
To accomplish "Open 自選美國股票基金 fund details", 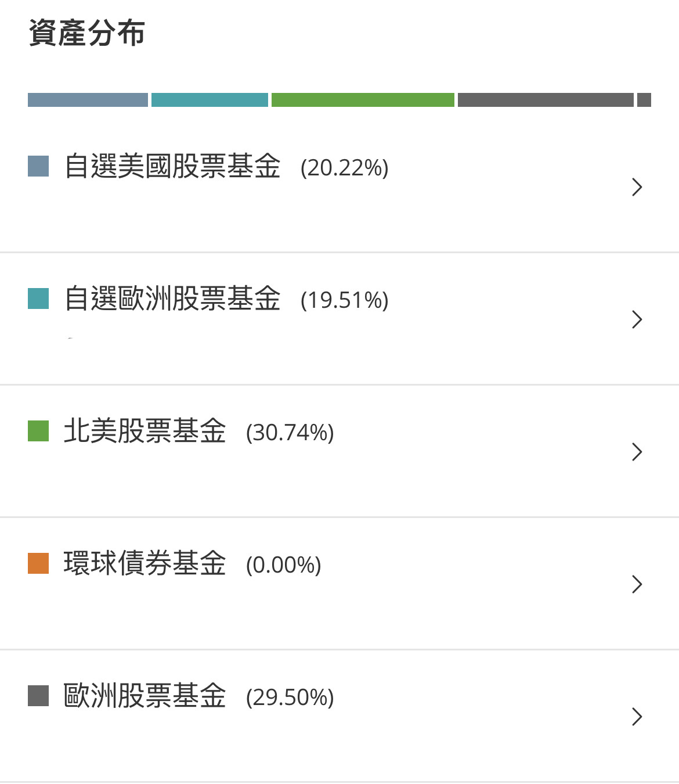I will click(339, 187).
